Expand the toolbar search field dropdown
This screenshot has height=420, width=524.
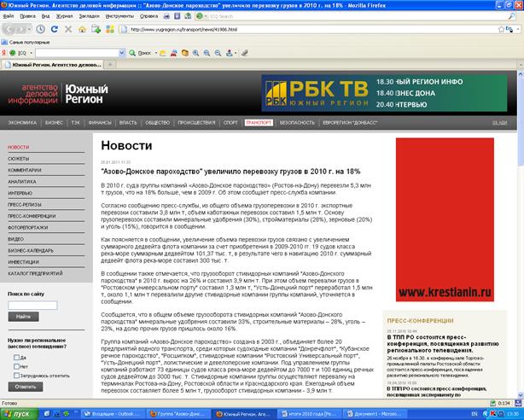[122, 53]
